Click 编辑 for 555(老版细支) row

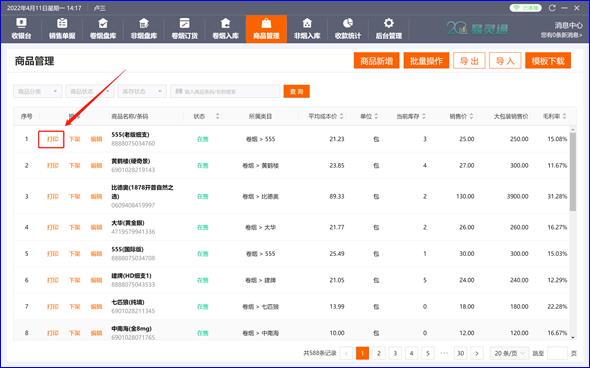click(96, 139)
